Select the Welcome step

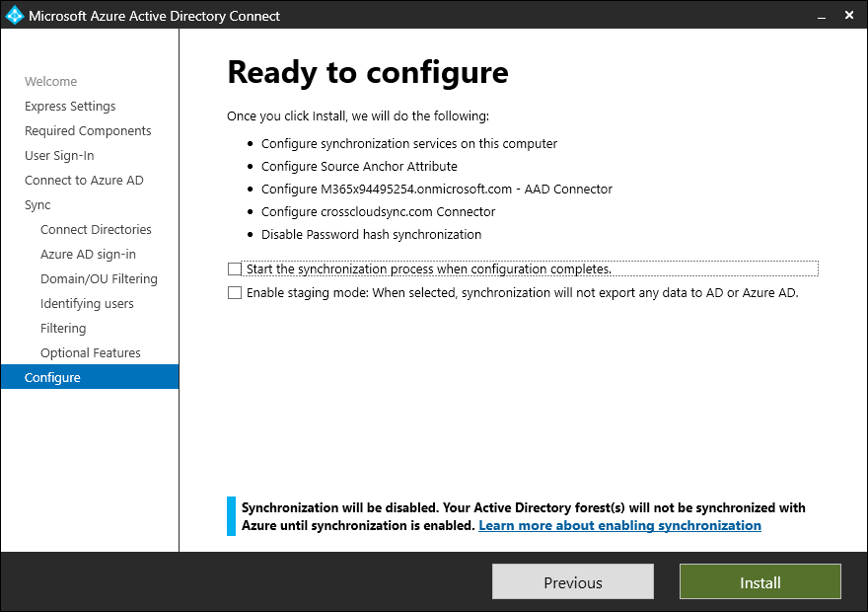[50, 81]
